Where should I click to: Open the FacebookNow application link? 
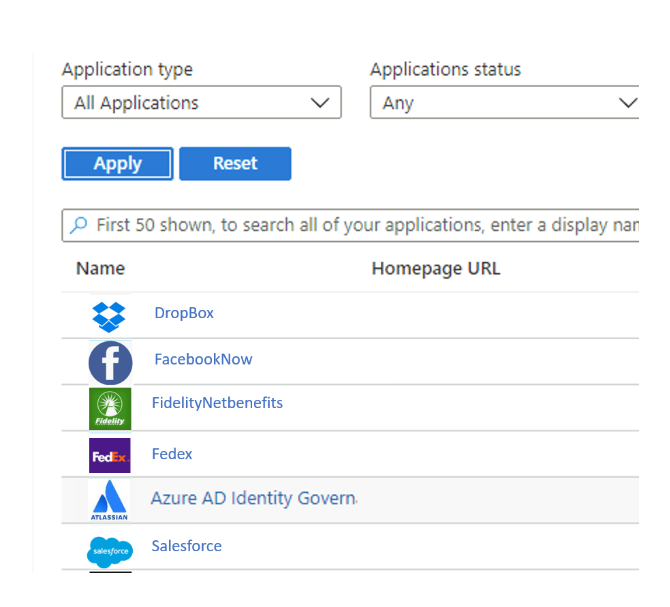203,359
